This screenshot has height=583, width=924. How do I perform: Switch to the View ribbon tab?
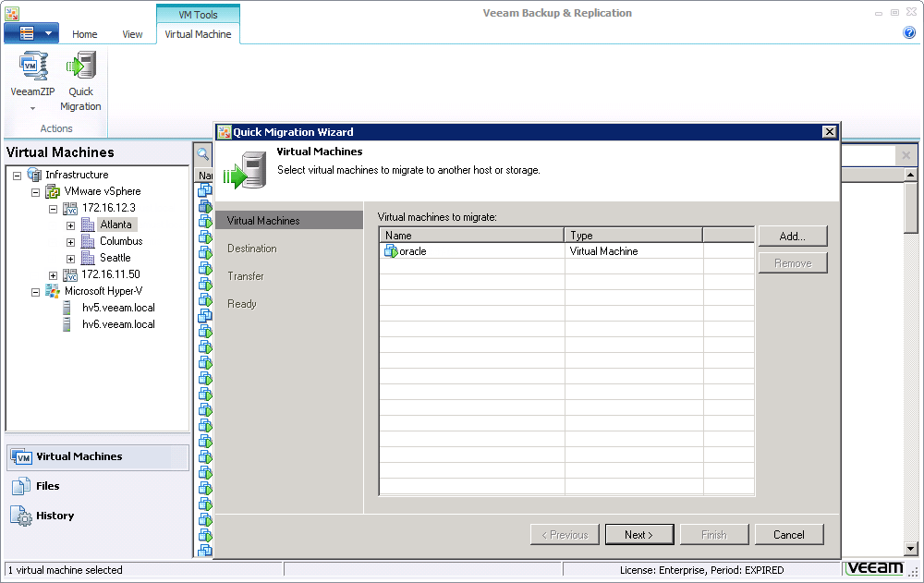pyautogui.click(x=132, y=34)
